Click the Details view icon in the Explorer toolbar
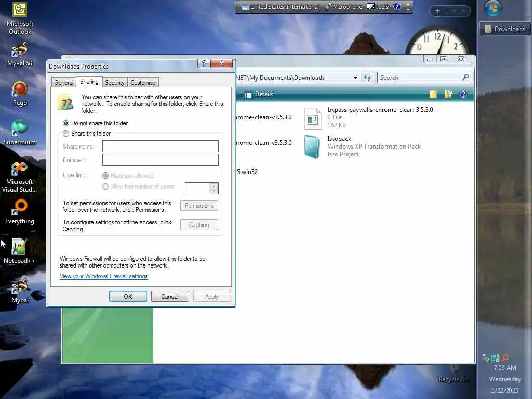Screen dimensions: 532x399 pos(248,95)
